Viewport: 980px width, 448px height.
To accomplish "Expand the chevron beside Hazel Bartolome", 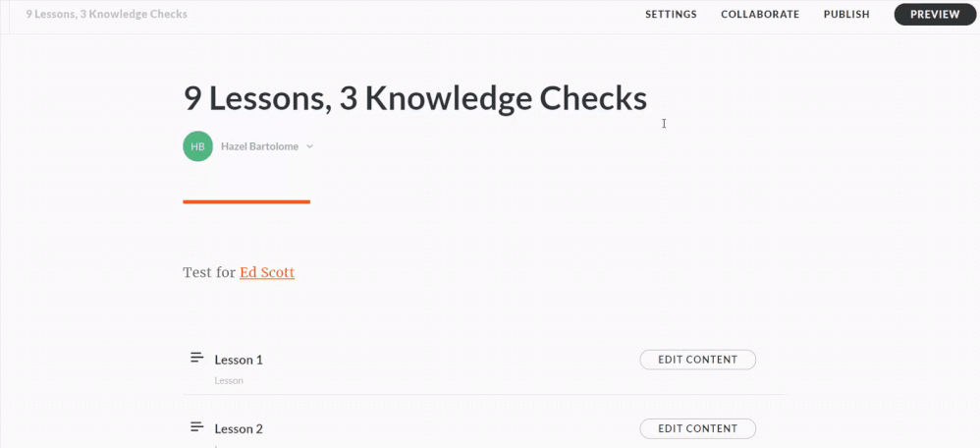I will (x=309, y=146).
